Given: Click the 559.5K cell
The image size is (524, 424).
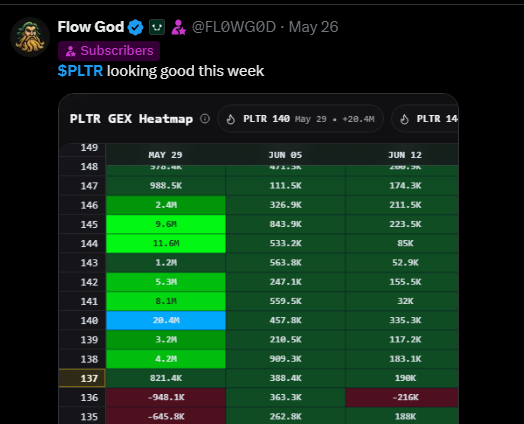Looking at the screenshot, I should click(x=285, y=301).
